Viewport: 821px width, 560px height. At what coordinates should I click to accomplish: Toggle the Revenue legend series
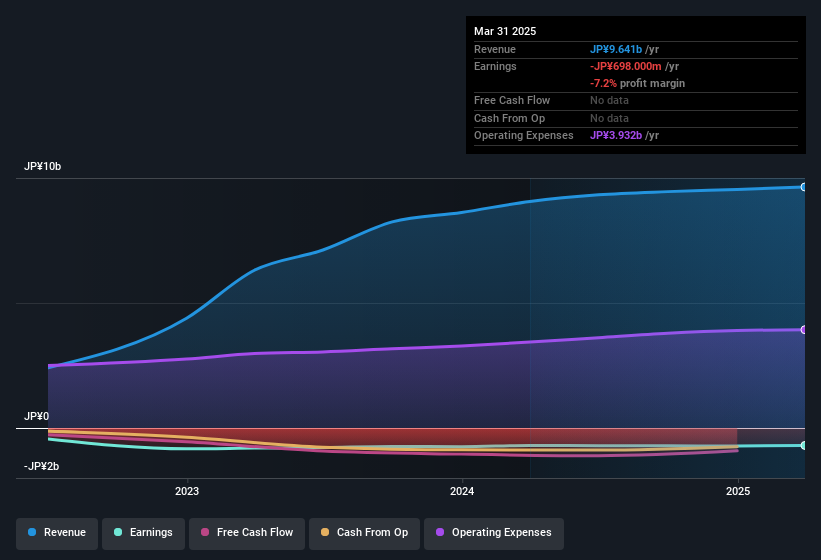tap(57, 533)
